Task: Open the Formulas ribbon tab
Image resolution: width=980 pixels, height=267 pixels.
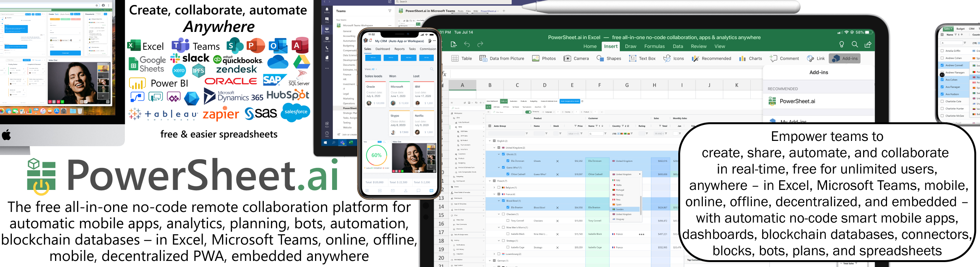Action: (x=654, y=46)
